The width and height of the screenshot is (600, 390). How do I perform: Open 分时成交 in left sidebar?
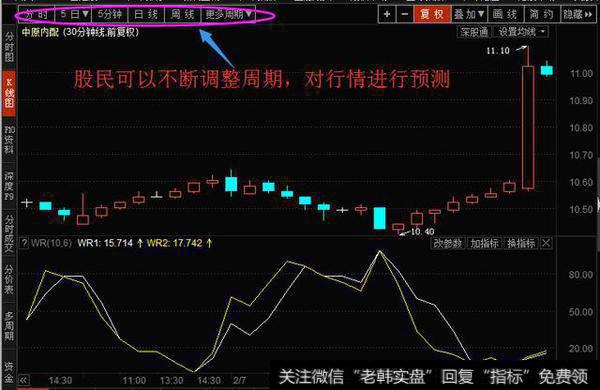coord(8,233)
